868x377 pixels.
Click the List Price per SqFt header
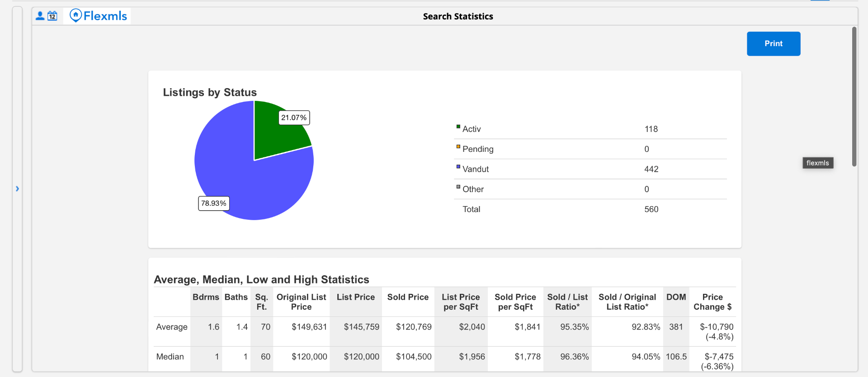pyautogui.click(x=461, y=302)
